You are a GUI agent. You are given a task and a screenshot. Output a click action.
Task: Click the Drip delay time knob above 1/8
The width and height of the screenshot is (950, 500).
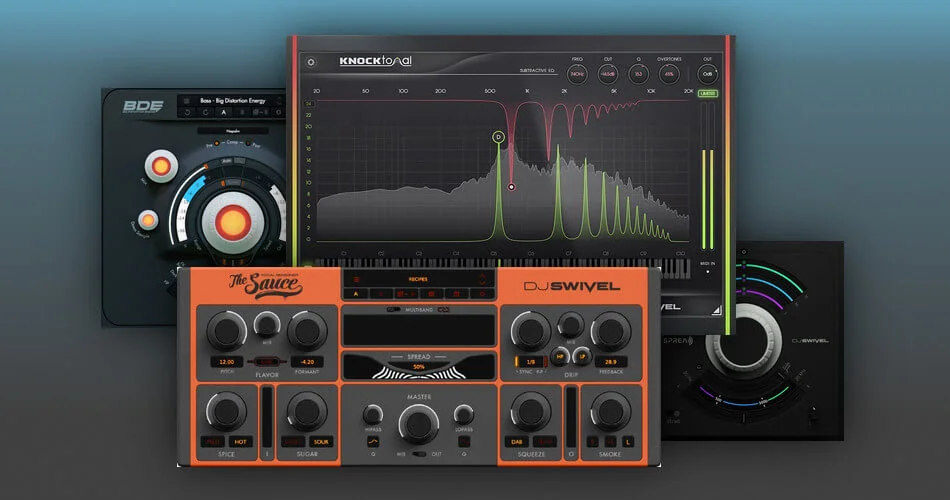pyautogui.click(x=531, y=332)
